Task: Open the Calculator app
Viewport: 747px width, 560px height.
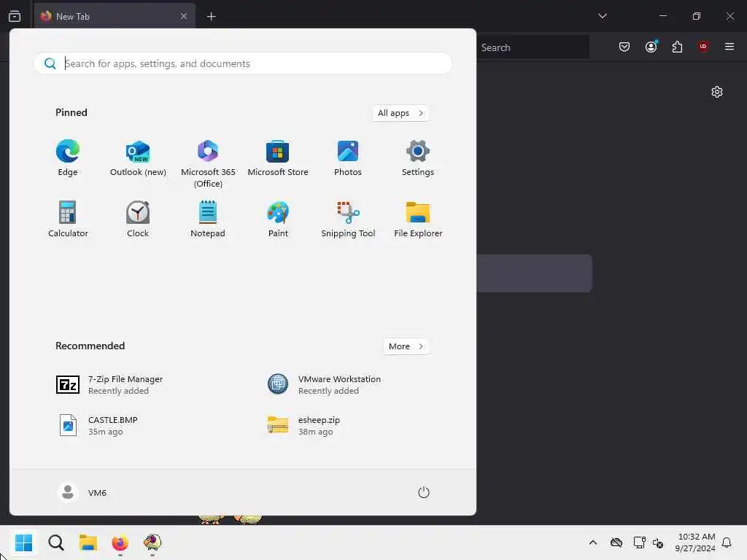Action: [68, 219]
